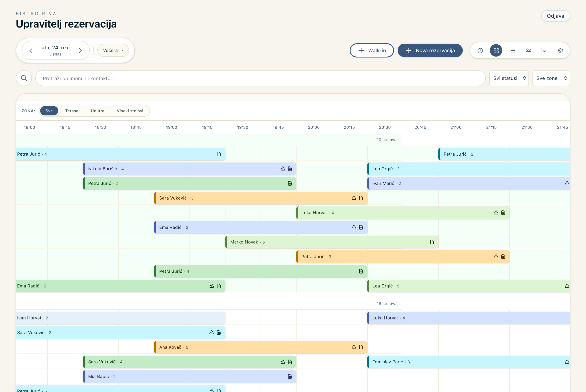Image resolution: width=586 pixels, height=392 pixels.
Task: Select the Terasa zone filter
Action: 72,111
